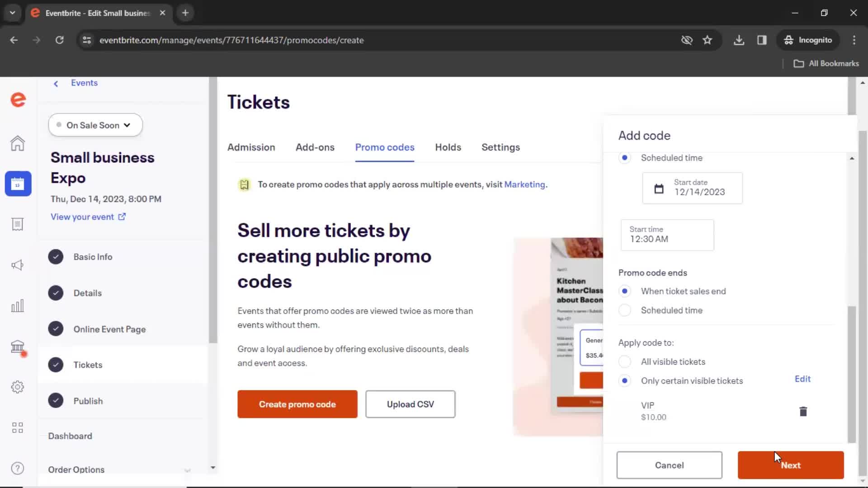This screenshot has height=488, width=868.
Task: Select 'All visible tickets' radio button
Action: [x=625, y=361]
